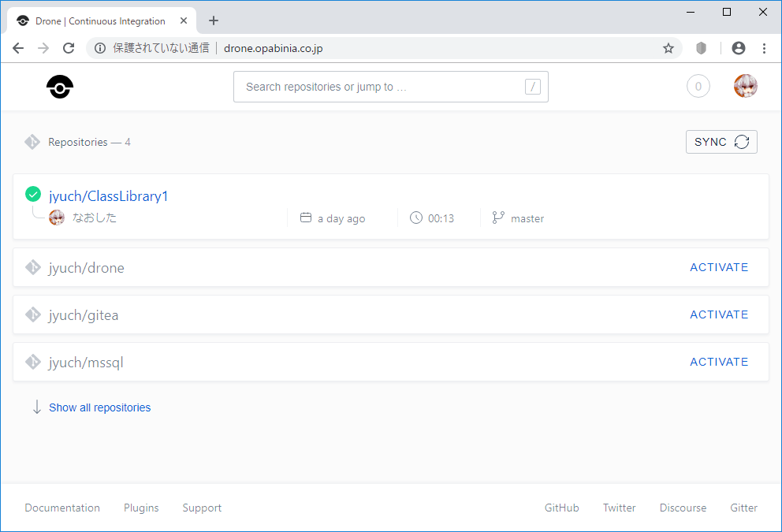Click the shield extension icon in toolbar
Screen dimensions: 782x532
pos(702,48)
